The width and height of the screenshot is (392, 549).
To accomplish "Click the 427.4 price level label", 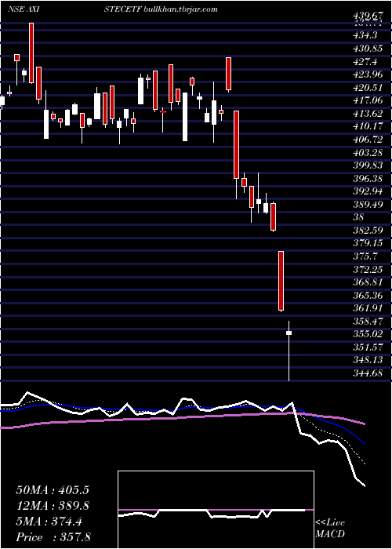I will pyautogui.click(x=364, y=62).
